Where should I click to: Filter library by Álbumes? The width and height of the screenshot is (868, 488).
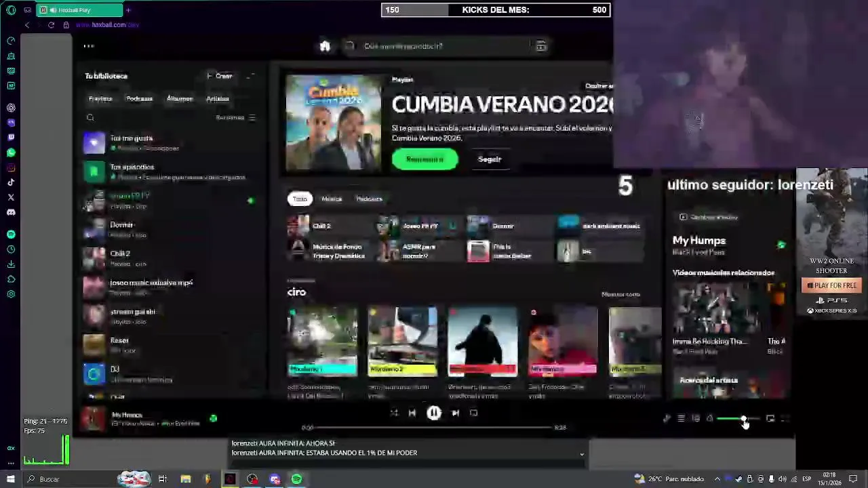[180, 99]
